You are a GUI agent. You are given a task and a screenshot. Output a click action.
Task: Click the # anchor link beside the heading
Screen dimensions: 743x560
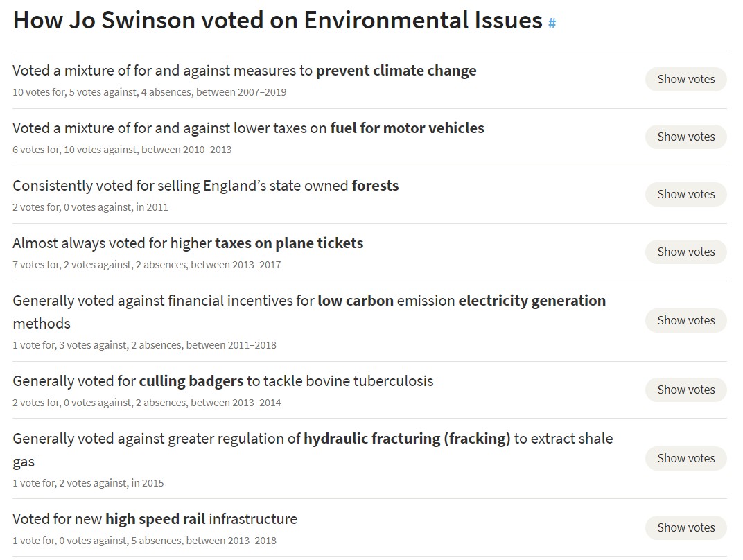tap(552, 23)
